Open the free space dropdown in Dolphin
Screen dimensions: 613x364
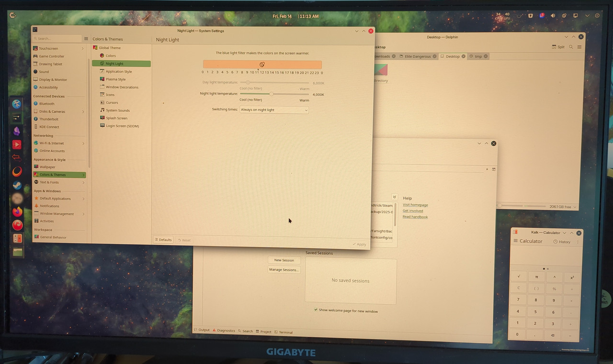pyautogui.click(x=562, y=207)
